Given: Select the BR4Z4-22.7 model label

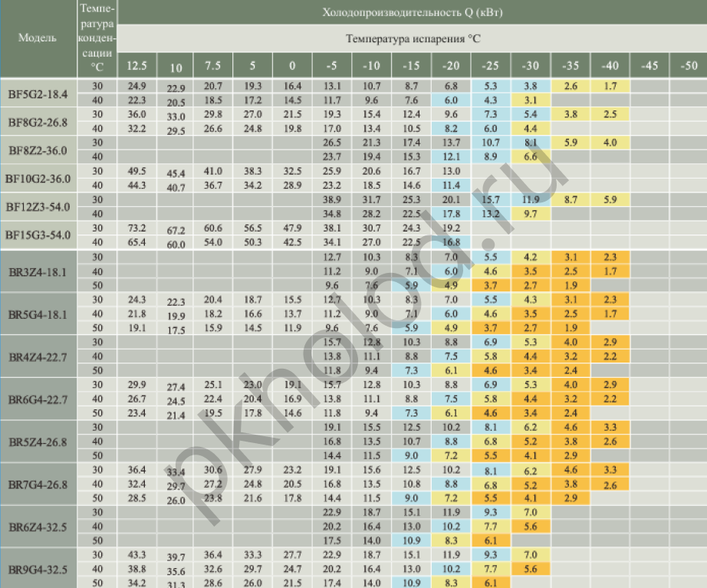Looking at the screenshot, I should [38, 356].
